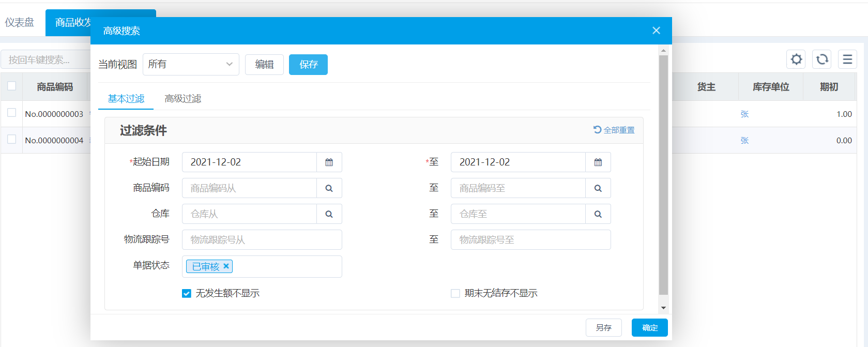This screenshot has width=868, height=347.
Task: Click cell No.0000000003
Action: [54, 114]
